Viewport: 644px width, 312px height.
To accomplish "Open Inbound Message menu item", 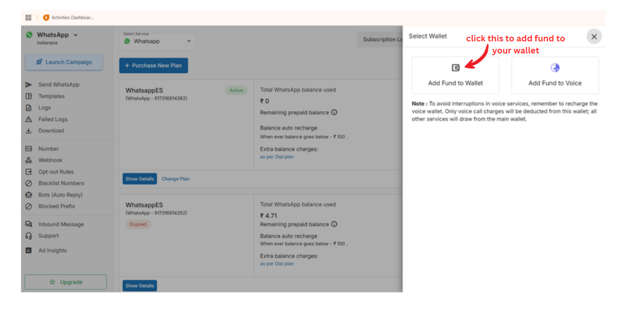I will point(61,224).
